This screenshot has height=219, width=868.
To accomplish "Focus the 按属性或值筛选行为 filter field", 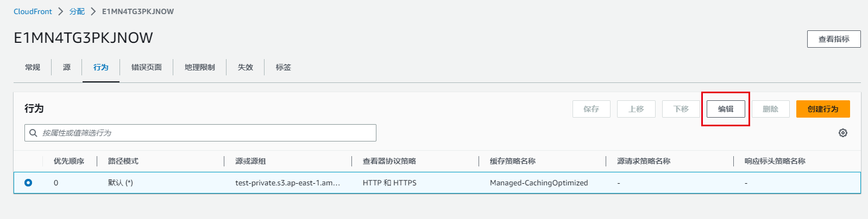I will [x=206, y=133].
